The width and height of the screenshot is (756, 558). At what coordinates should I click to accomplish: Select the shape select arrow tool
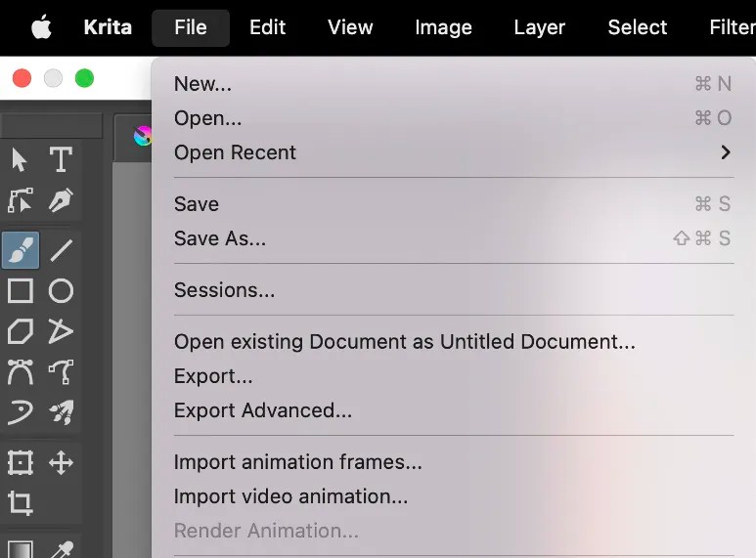[20, 159]
